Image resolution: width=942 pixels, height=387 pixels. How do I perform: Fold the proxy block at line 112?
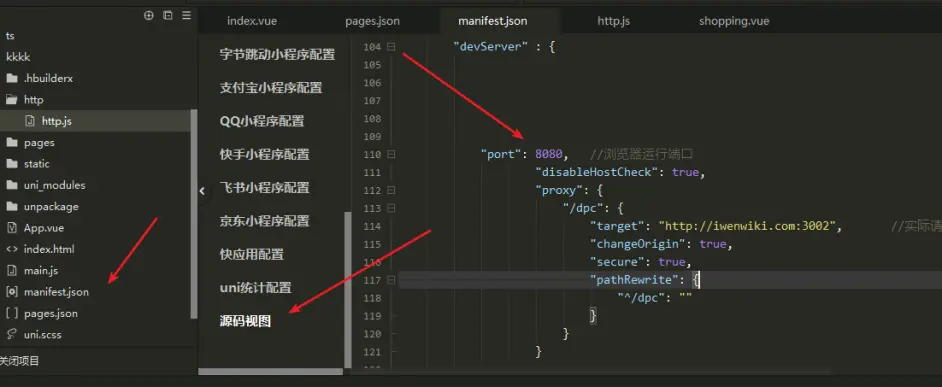391,190
